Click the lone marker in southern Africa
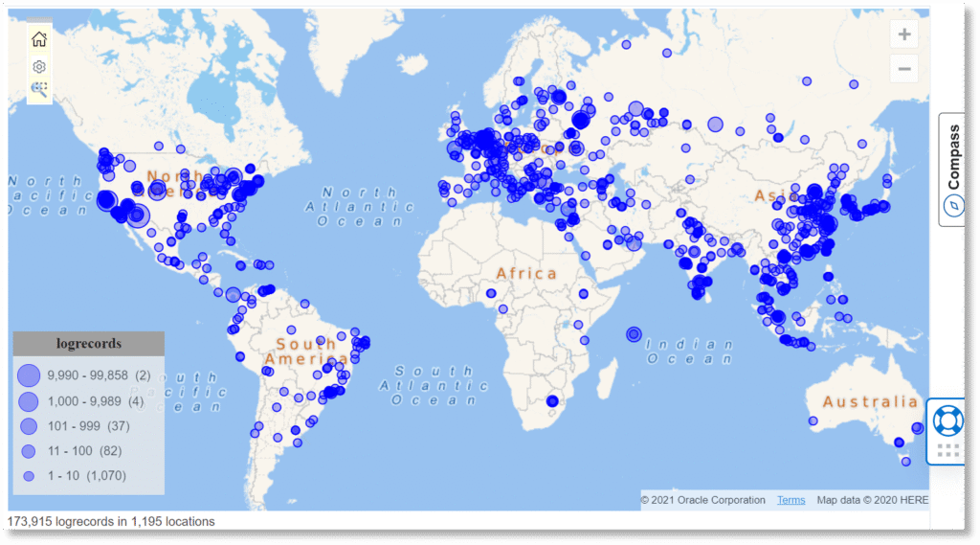 (x=551, y=401)
